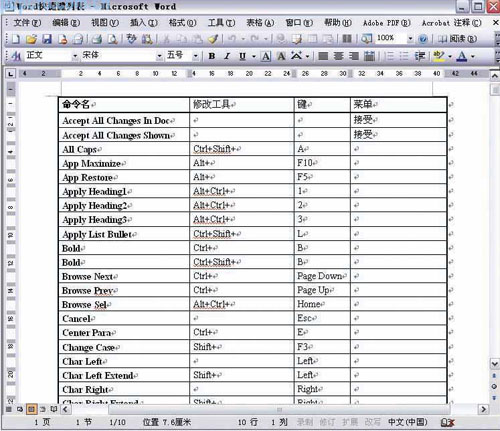Viewport: 500px width, 431px height.
Task: Click the bulleted list icon
Action: pyautogui.click(x=404, y=56)
